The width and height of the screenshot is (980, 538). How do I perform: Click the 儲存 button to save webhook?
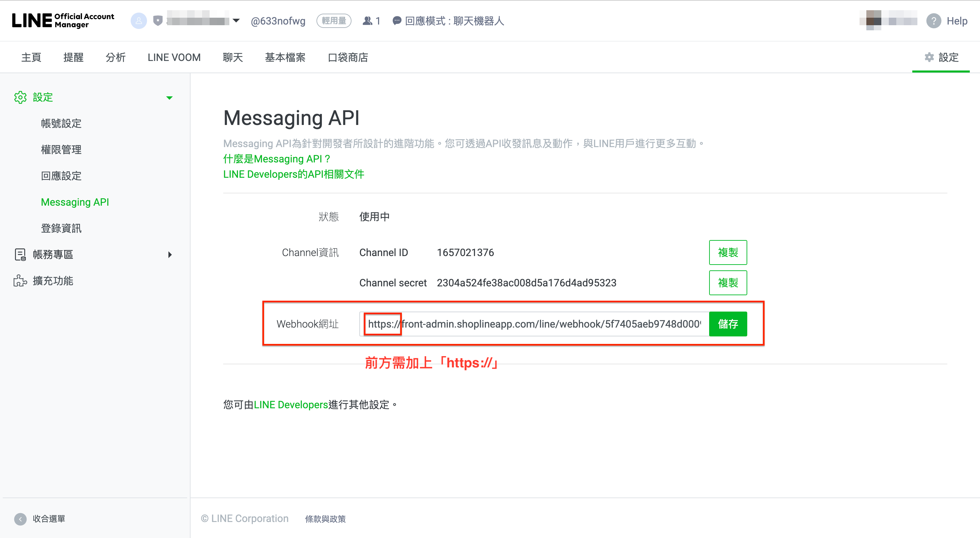click(728, 324)
